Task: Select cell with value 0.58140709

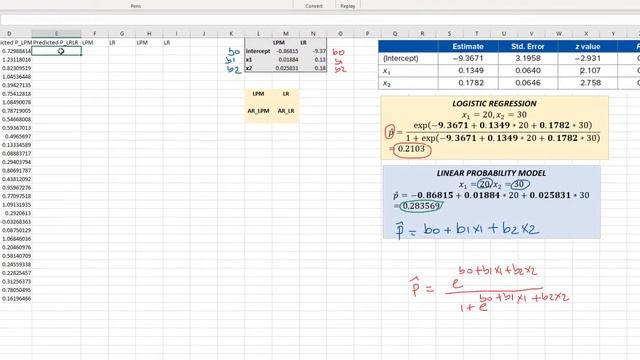Action: (16, 256)
